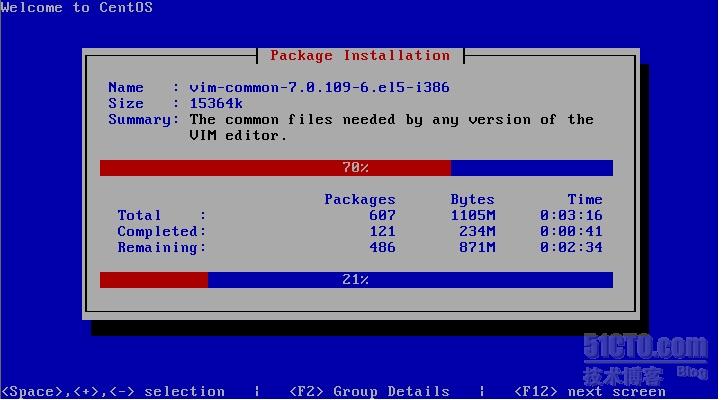Select the F12 next screen hint
The height and width of the screenshot is (400, 722).
point(589,391)
